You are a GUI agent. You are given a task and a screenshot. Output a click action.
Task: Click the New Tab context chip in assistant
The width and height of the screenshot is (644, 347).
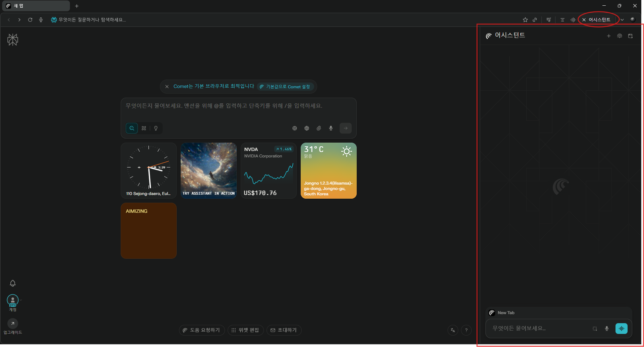pyautogui.click(x=502, y=313)
